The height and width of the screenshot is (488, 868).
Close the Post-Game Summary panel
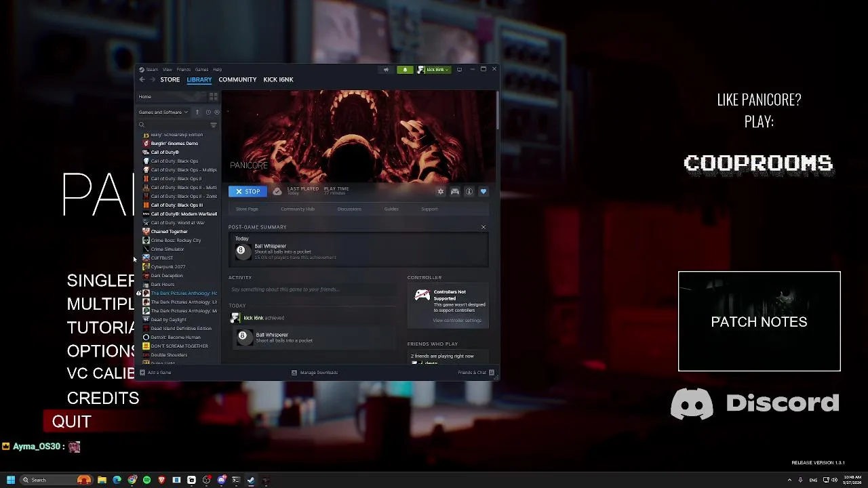click(x=484, y=227)
